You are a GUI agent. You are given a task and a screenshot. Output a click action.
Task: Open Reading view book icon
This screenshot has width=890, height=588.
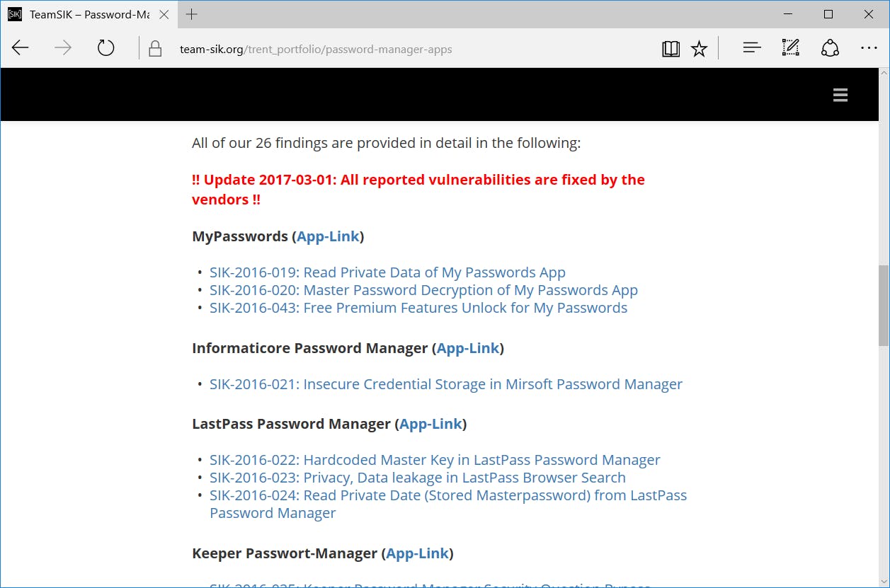pos(671,48)
